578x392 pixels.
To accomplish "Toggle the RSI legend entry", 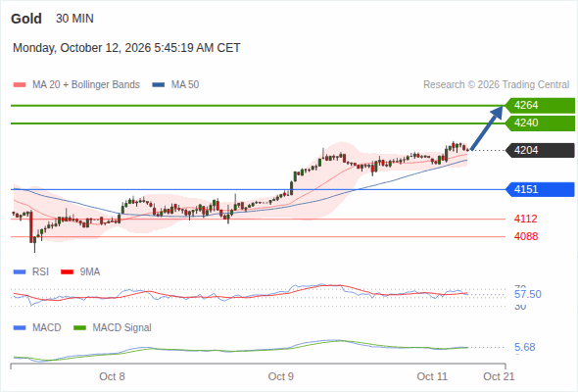I will (x=31, y=272).
